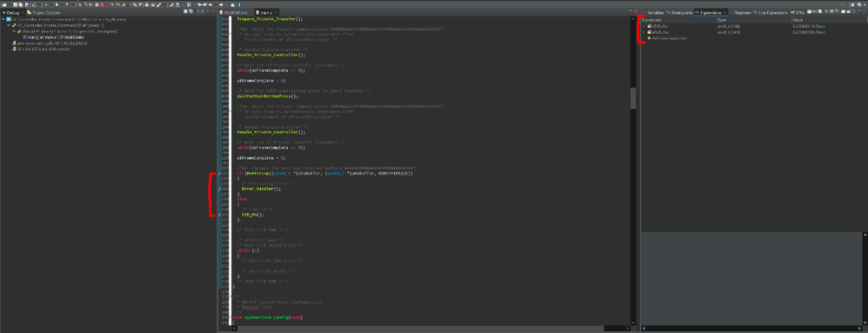
Task: Click Remove Selected Expressions X icon
Action: [x=831, y=11]
